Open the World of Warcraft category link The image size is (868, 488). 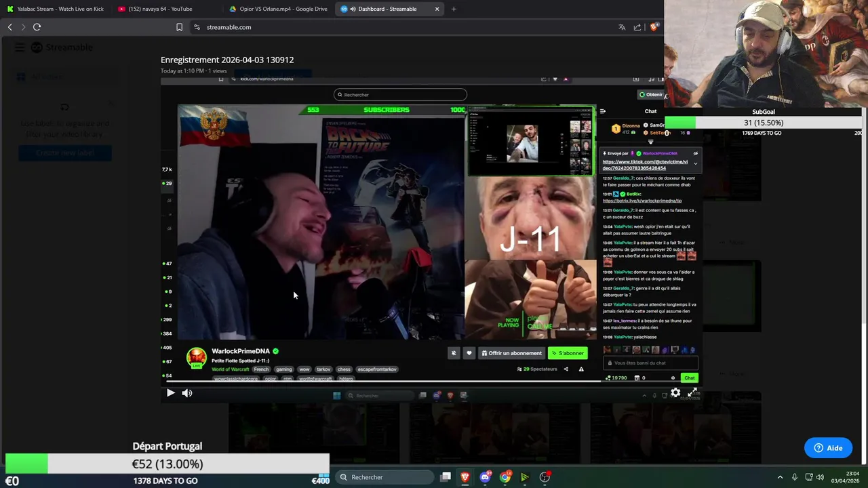pos(231,369)
